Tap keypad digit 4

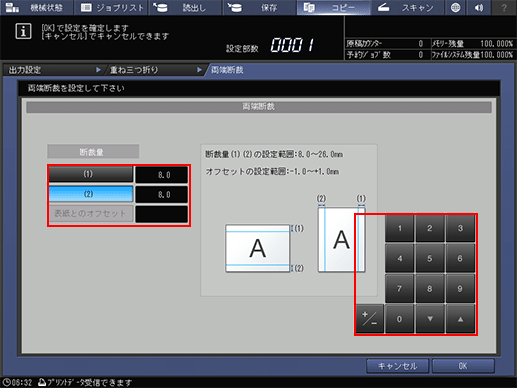pos(400,258)
